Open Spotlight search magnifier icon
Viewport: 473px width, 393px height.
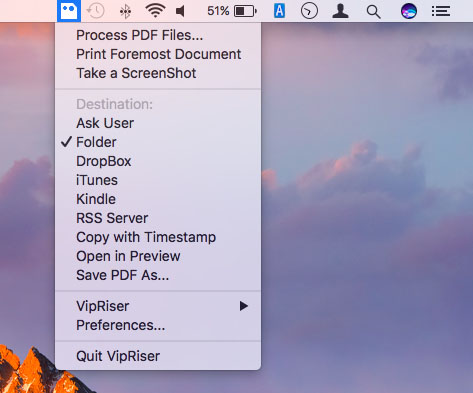tap(373, 12)
